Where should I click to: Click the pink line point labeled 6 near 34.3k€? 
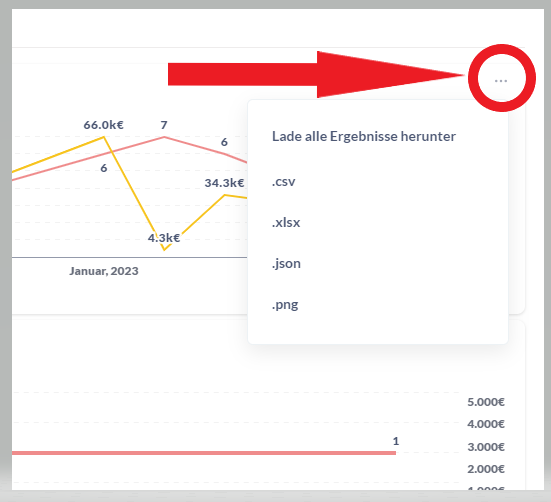tap(224, 154)
